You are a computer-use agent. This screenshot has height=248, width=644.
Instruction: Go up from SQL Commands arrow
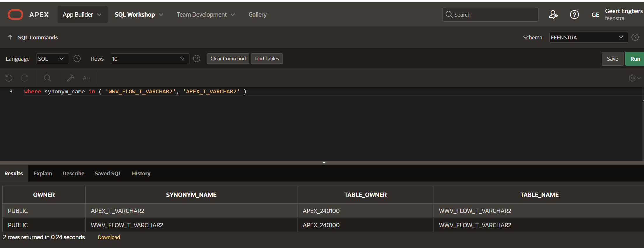click(x=10, y=37)
